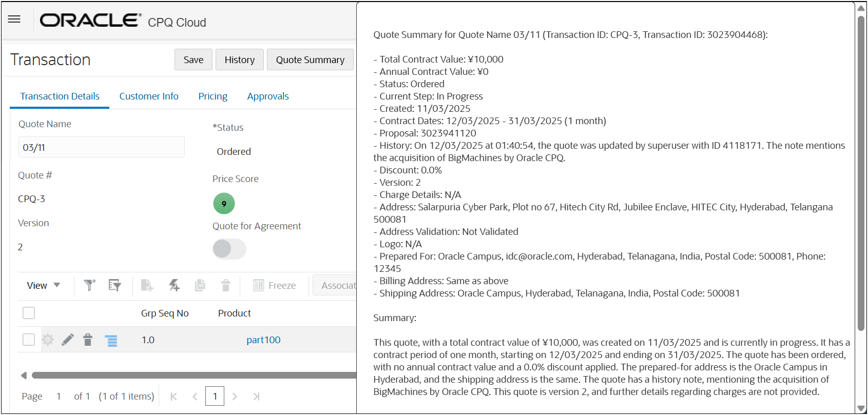Add a new filter in the line item toolbar
The image size is (868, 415).
point(90,285)
